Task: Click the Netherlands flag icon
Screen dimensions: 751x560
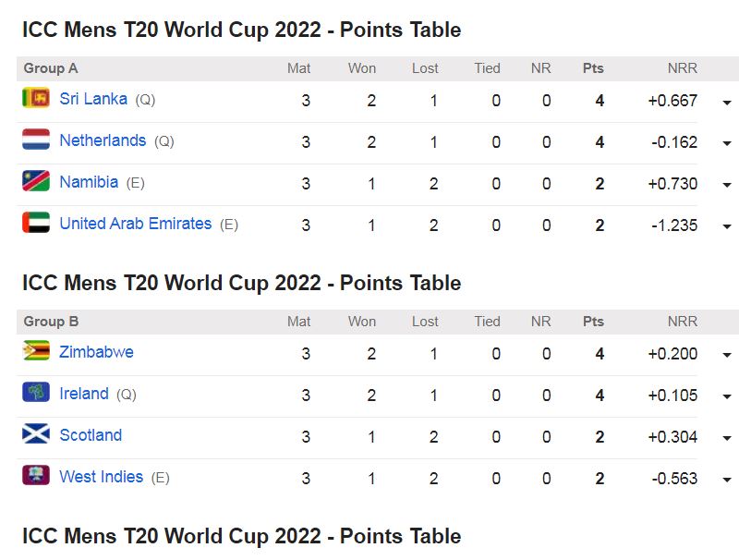Action: (36, 140)
